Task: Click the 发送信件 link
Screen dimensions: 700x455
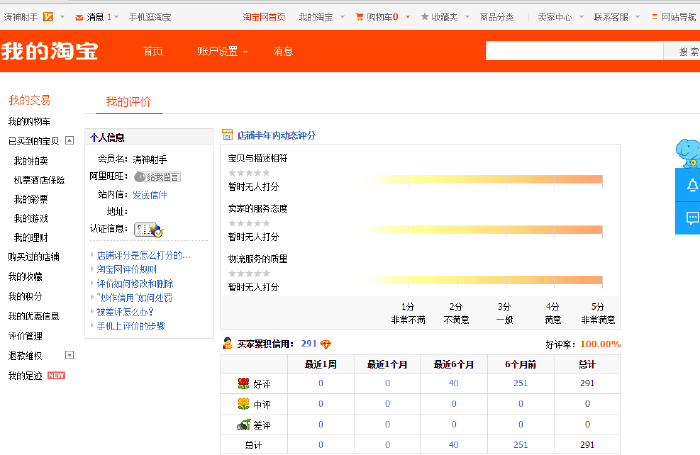Action: coord(150,195)
